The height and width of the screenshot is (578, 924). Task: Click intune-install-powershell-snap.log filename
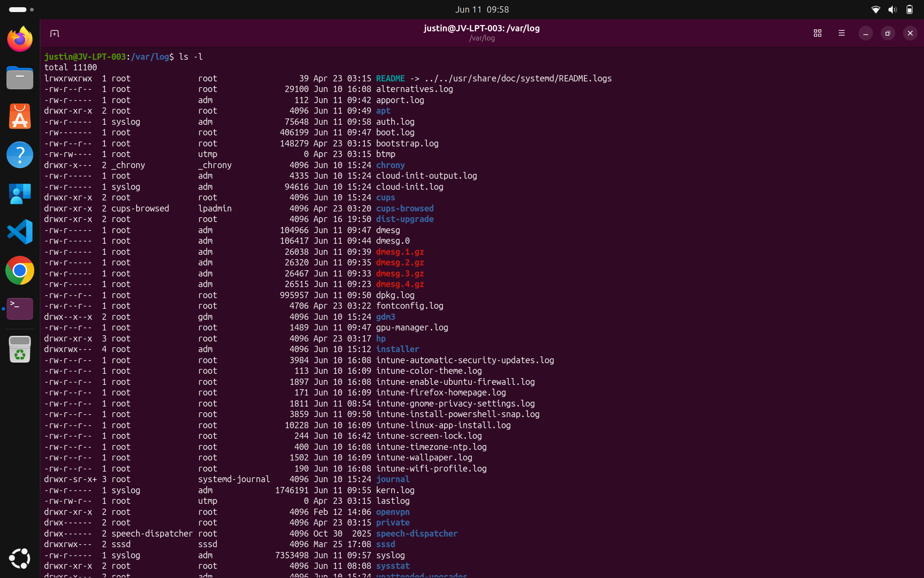[x=458, y=414]
